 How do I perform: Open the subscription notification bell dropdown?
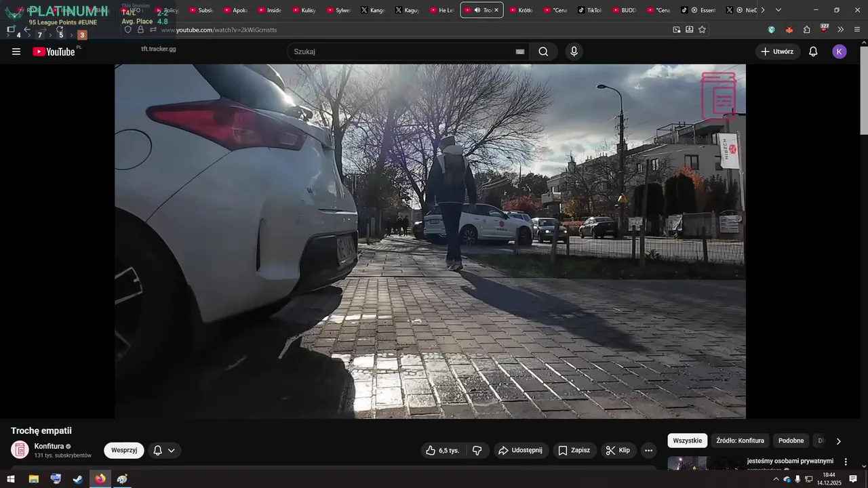(x=164, y=450)
